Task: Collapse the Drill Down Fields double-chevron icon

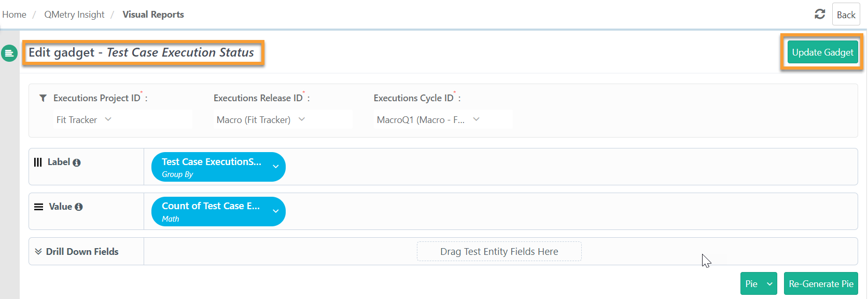Action: (37, 251)
